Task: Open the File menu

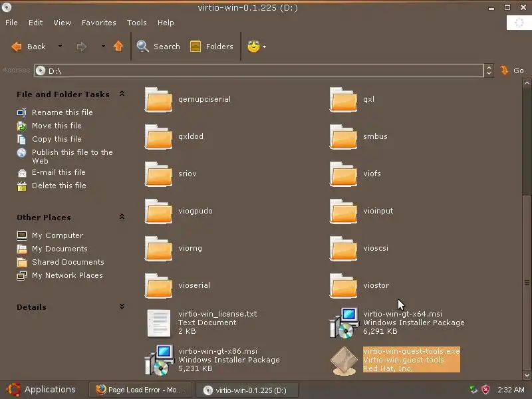Action: pyautogui.click(x=11, y=23)
